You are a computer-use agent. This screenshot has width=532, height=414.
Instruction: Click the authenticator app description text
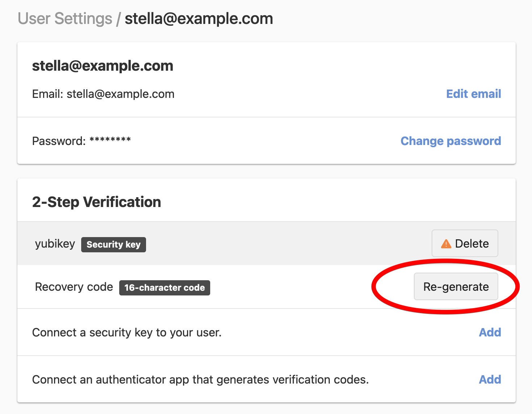pyautogui.click(x=200, y=380)
